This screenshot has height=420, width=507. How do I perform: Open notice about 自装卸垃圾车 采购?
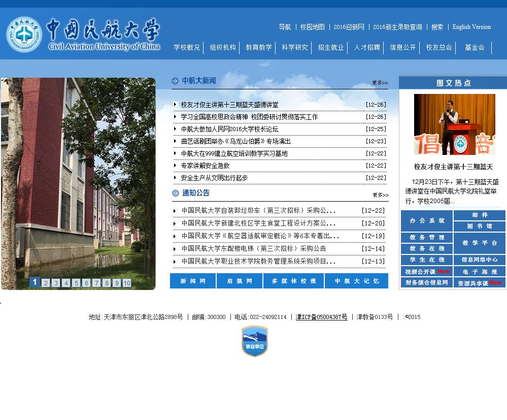pyautogui.click(x=258, y=211)
